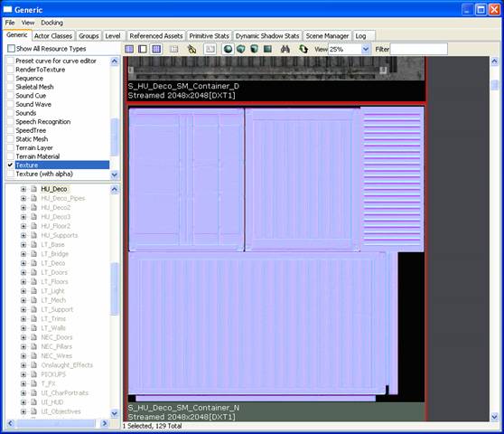Click the page icon beside T_FX
Viewport: 504px width, 434px height.
[x=33, y=383]
